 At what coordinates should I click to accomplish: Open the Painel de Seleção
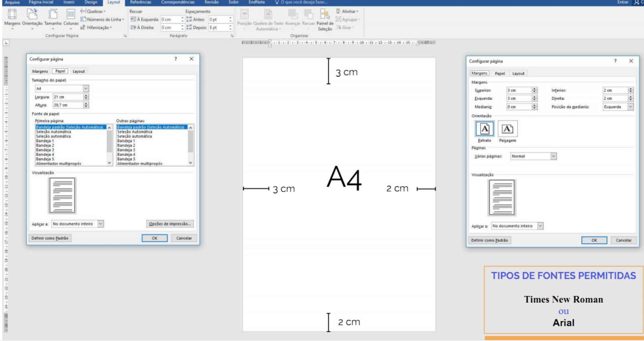pos(325,20)
